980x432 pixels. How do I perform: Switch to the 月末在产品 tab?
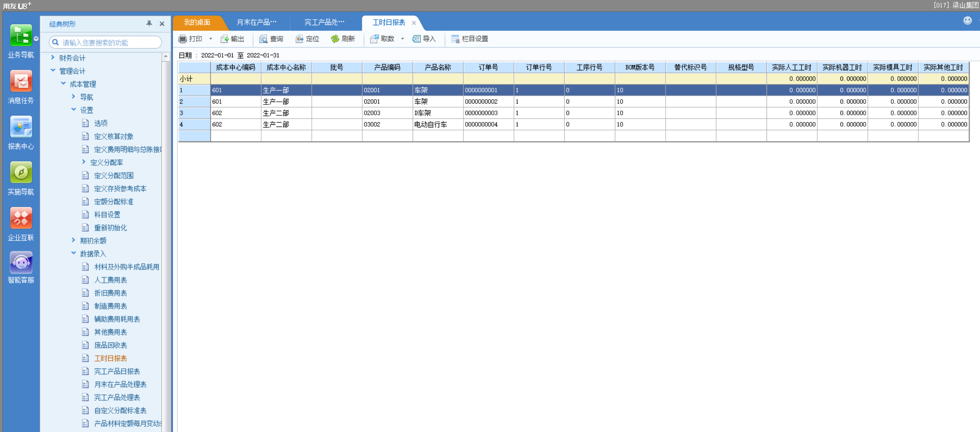[256, 22]
